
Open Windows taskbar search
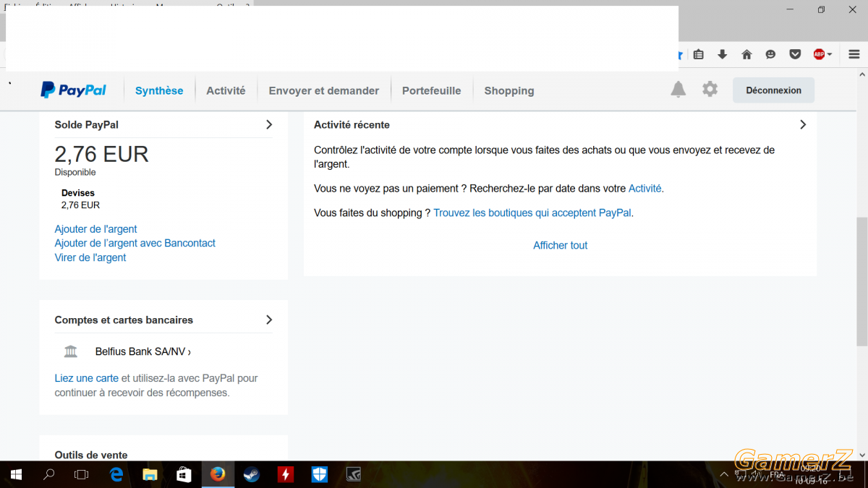click(x=49, y=474)
